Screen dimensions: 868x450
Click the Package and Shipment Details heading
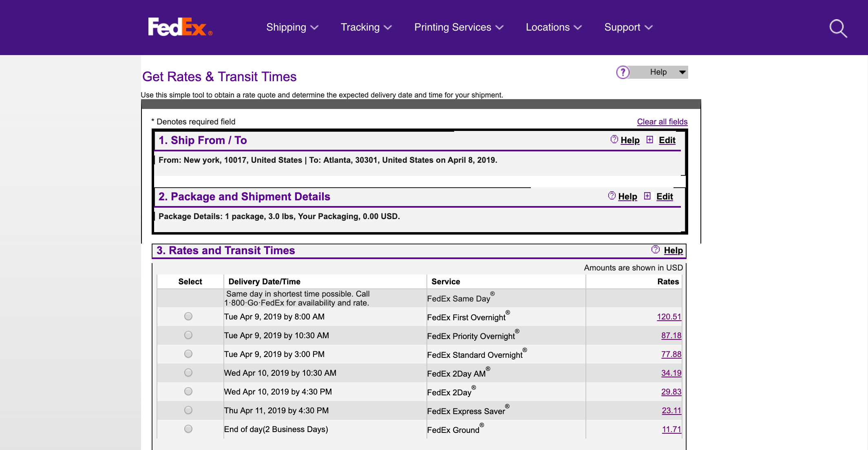(244, 197)
